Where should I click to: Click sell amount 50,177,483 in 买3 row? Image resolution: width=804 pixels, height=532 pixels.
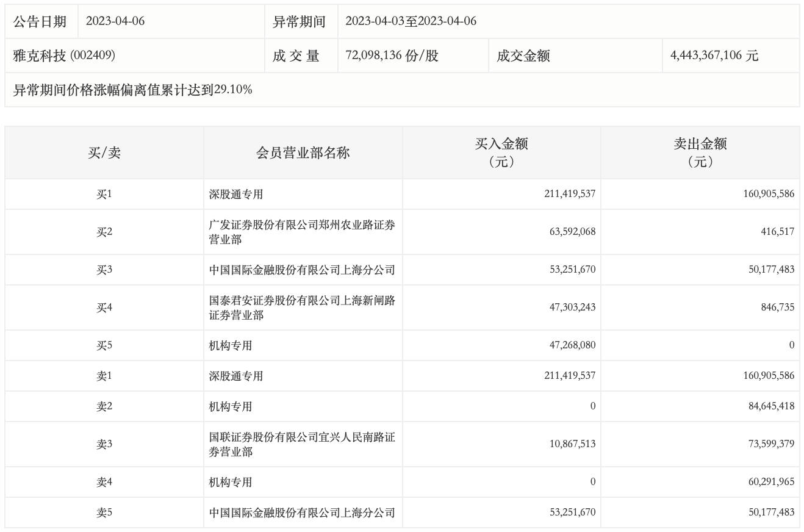point(771,270)
